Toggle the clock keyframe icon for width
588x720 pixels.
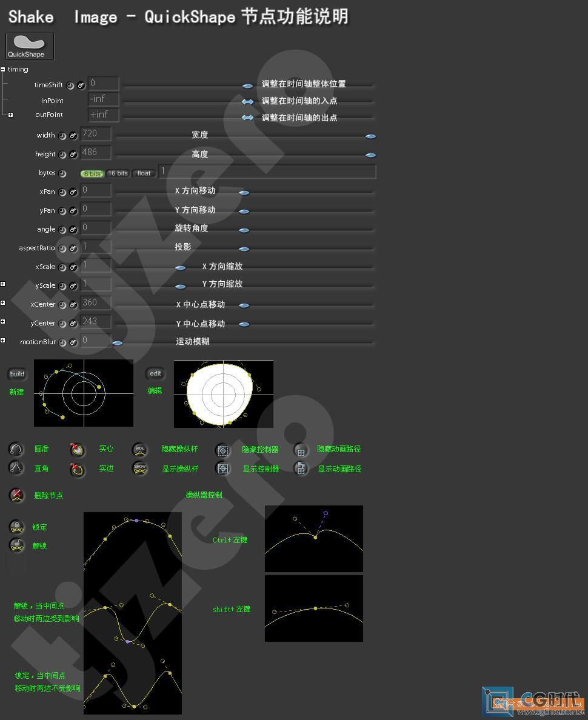62,136
